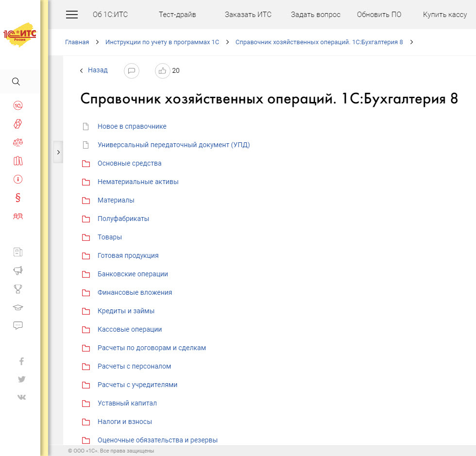This screenshot has width=476, height=456.
Task: Open Уставный капитал folder link
Action: 127,403
